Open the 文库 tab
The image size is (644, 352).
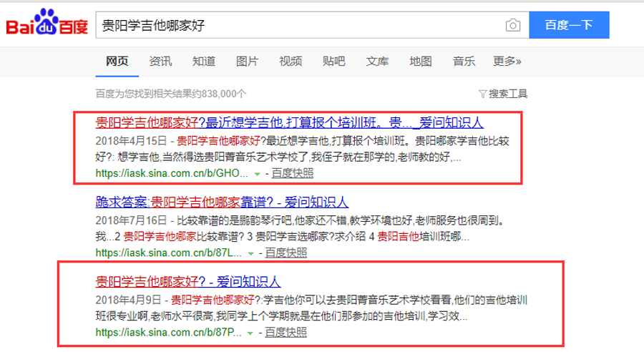pos(377,62)
